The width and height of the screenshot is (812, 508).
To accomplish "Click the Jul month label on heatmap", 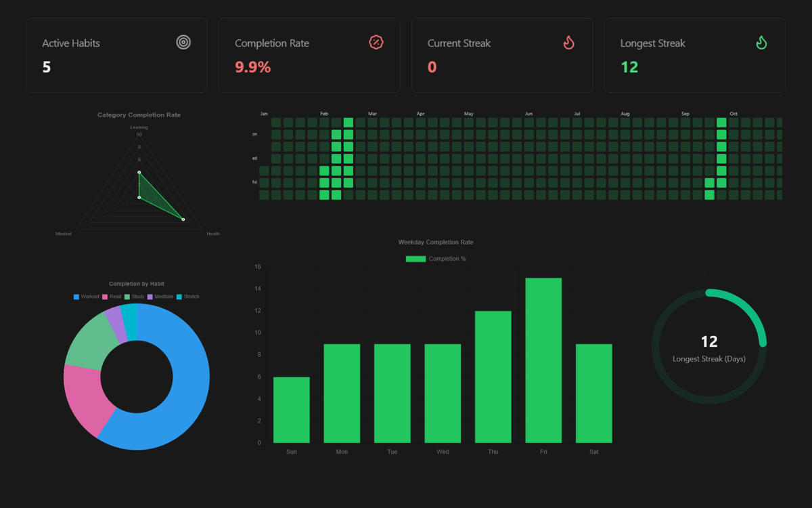I will pyautogui.click(x=577, y=114).
